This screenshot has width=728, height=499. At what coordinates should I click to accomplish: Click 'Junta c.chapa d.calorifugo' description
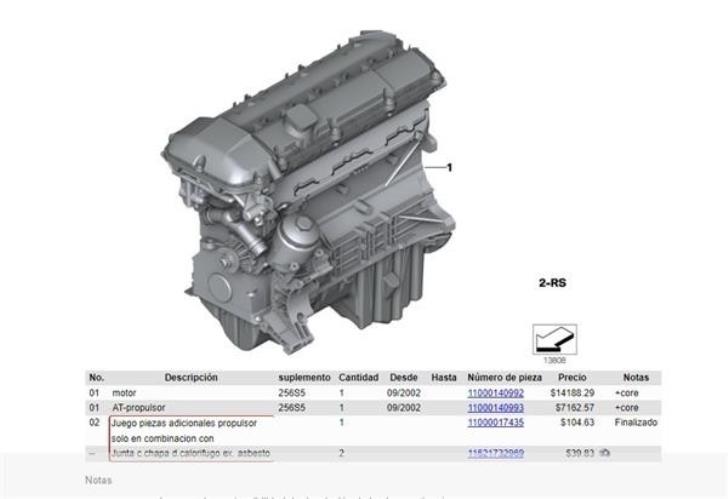click(190, 453)
